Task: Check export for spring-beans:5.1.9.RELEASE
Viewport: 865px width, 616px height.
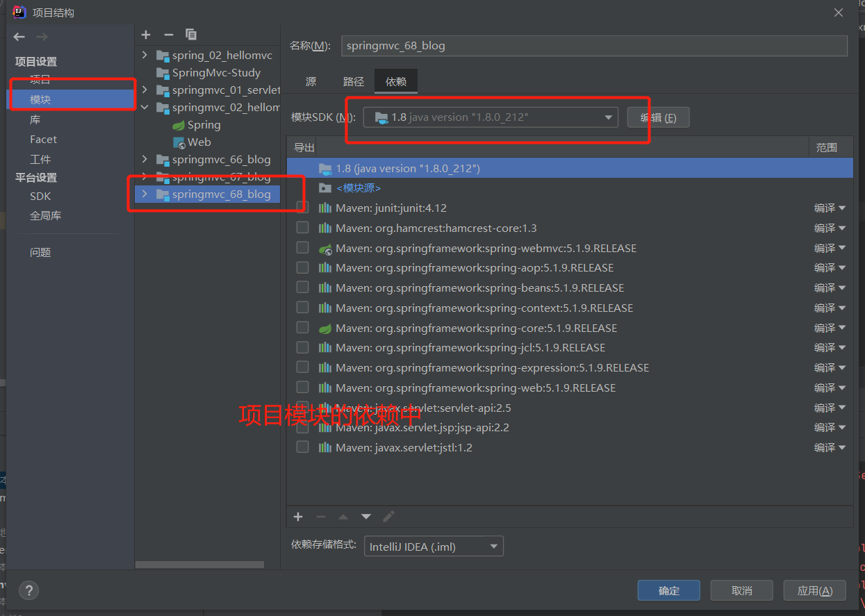Action: [x=302, y=288]
